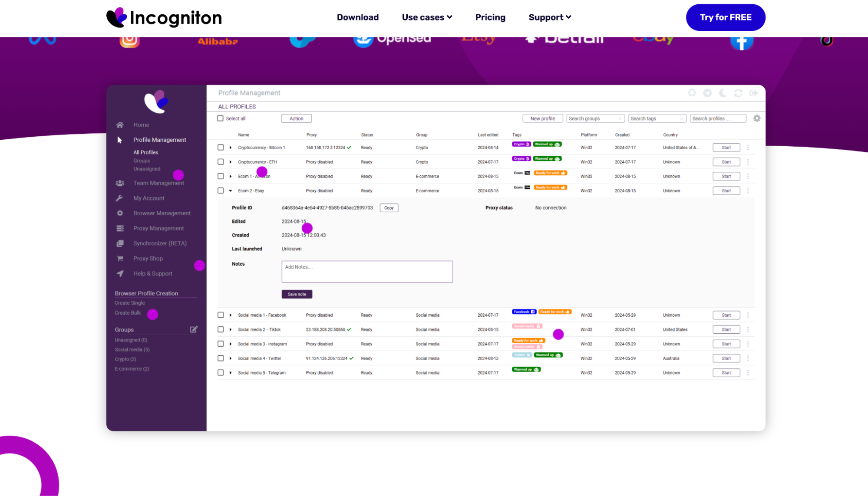Click the Team Management people icon
Image resolution: width=868 pixels, height=496 pixels.
click(x=120, y=183)
